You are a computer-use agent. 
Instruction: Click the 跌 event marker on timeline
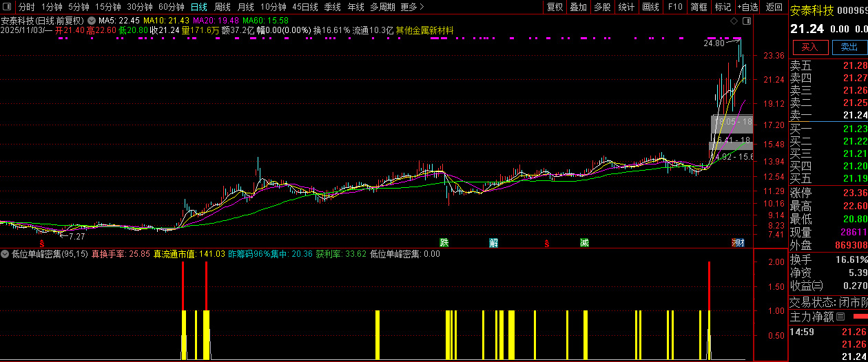tap(444, 242)
